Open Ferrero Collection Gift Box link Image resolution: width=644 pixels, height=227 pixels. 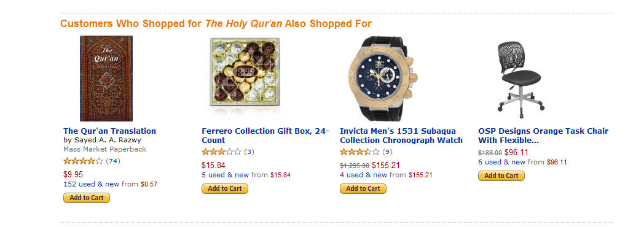click(x=265, y=136)
